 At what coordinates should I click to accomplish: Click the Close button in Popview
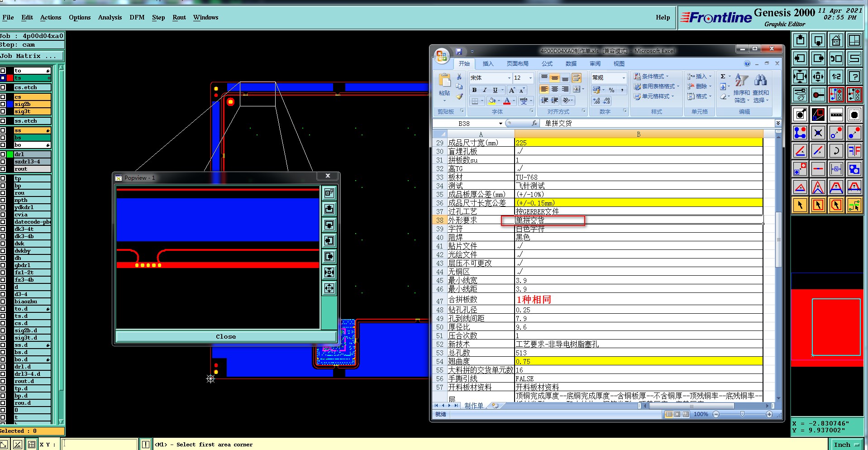pos(226,336)
